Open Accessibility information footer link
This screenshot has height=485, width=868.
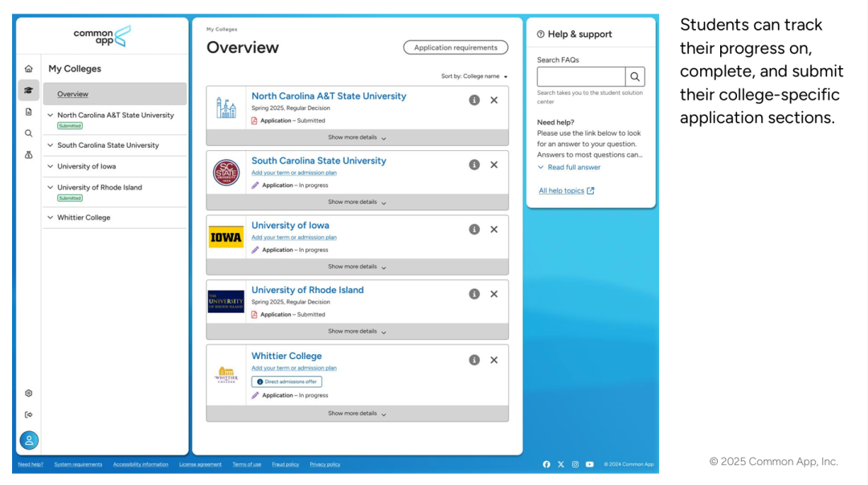141,465
